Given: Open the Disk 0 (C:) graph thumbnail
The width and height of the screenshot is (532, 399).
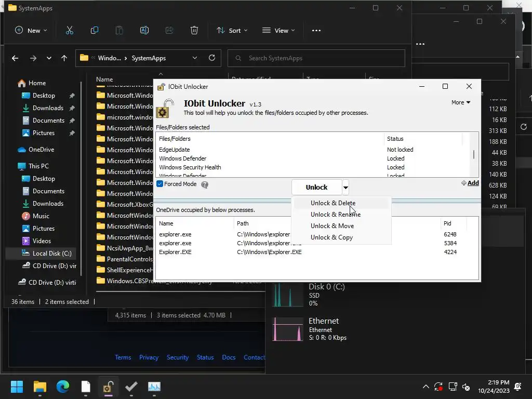Looking at the screenshot, I should point(288,295).
